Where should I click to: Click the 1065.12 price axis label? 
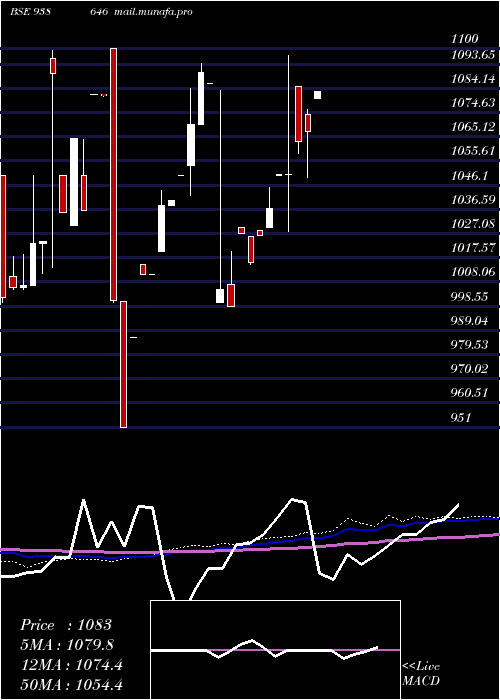473,127
